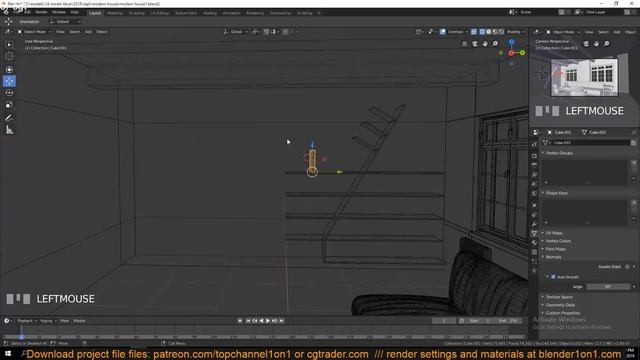Image resolution: width=640 pixels, height=360 pixels.
Task: Expand the UV Maps panel
Action: point(553,233)
